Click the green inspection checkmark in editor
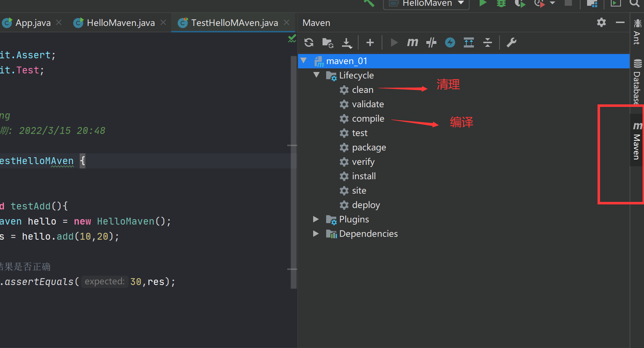 click(x=292, y=39)
